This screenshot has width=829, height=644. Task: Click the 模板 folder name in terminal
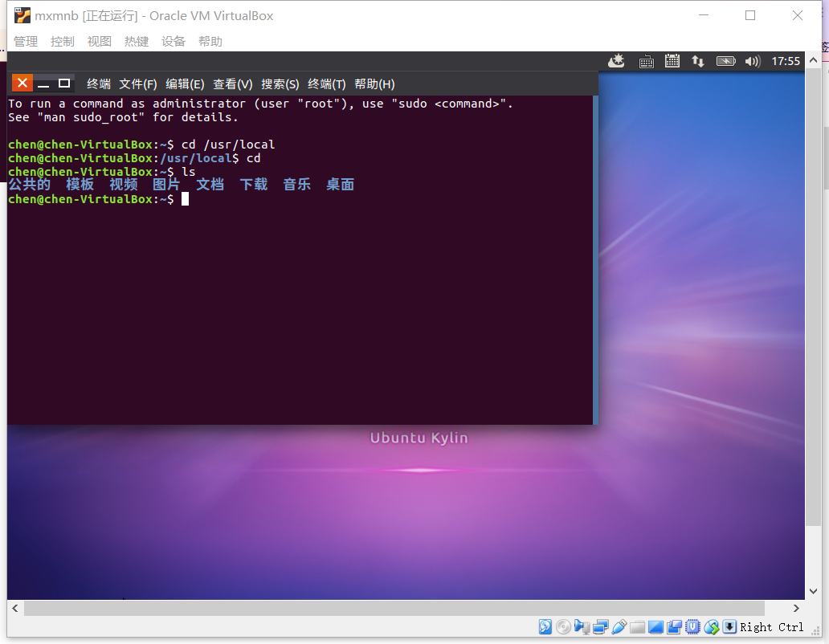(80, 185)
